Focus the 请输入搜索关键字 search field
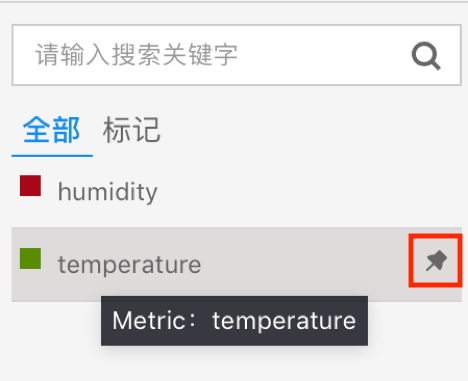Viewport: 468px width, 381px height. tap(237, 55)
